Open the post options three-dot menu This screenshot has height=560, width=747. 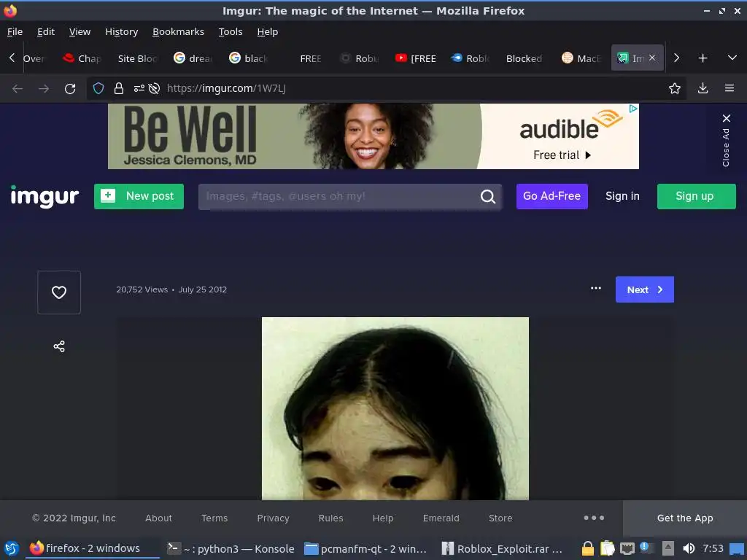pos(595,288)
